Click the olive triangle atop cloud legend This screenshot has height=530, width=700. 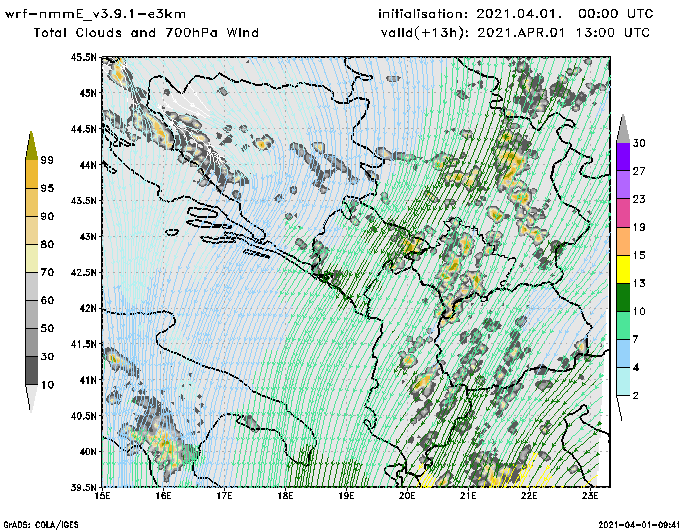click(31, 146)
